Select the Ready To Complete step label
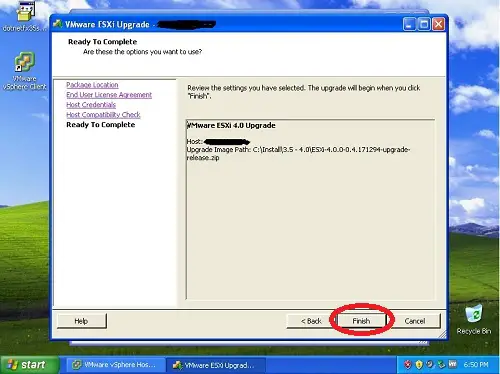Image resolution: width=500 pixels, height=374 pixels. (101, 125)
